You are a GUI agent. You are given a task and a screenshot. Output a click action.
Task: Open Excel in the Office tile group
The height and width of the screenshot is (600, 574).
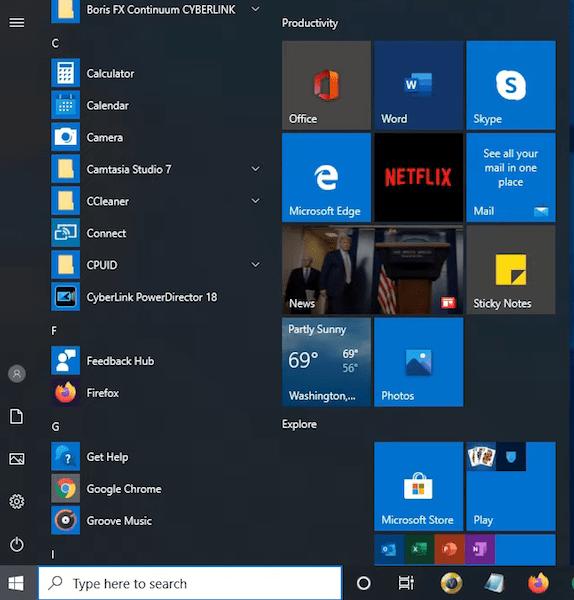click(419, 549)
